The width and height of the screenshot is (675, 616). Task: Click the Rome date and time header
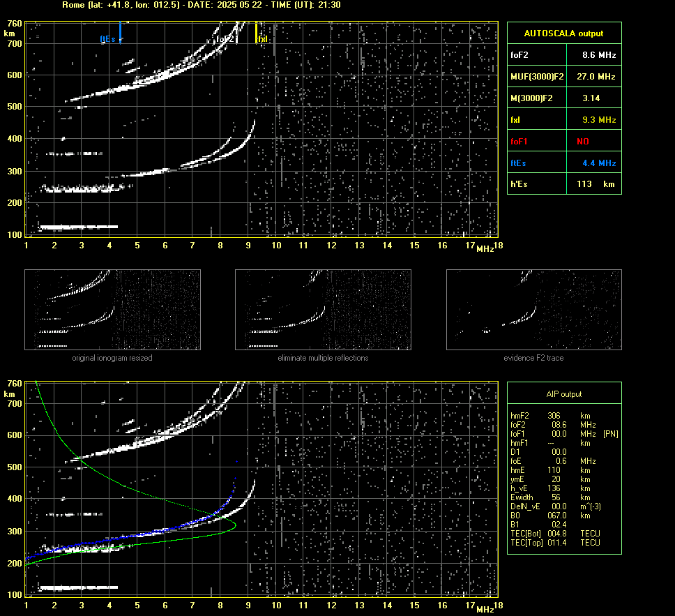[x=202, y=5]
